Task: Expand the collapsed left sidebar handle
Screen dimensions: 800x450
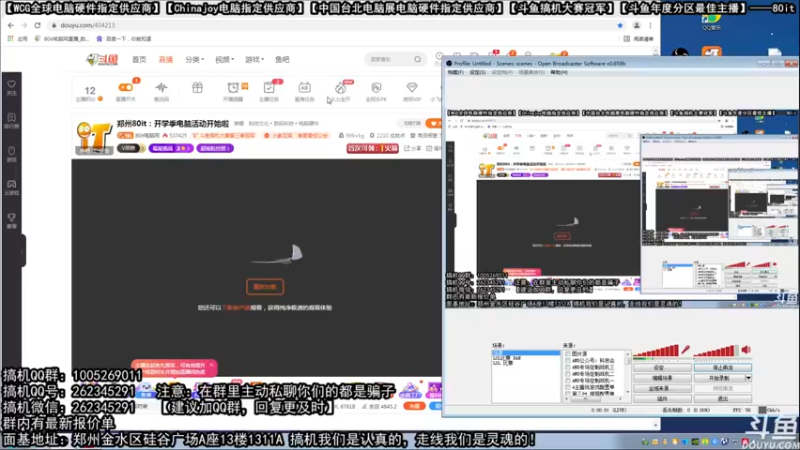Action: (23, 251)
